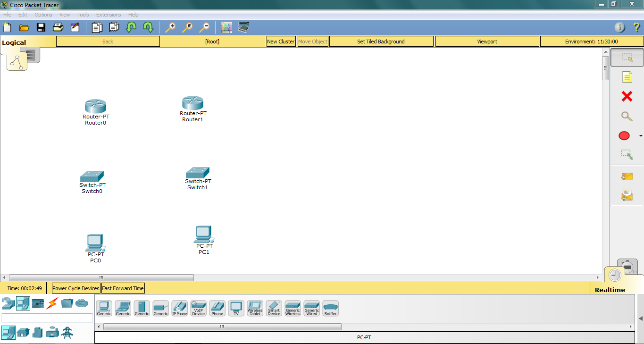The height and width of the screenshot is (344, 644).
Task: Click the Zoom In magnifier icon
Action: click(x=170, y=27)
